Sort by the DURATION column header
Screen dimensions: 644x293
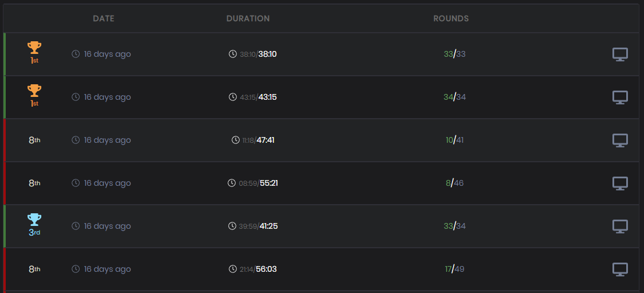248,18
